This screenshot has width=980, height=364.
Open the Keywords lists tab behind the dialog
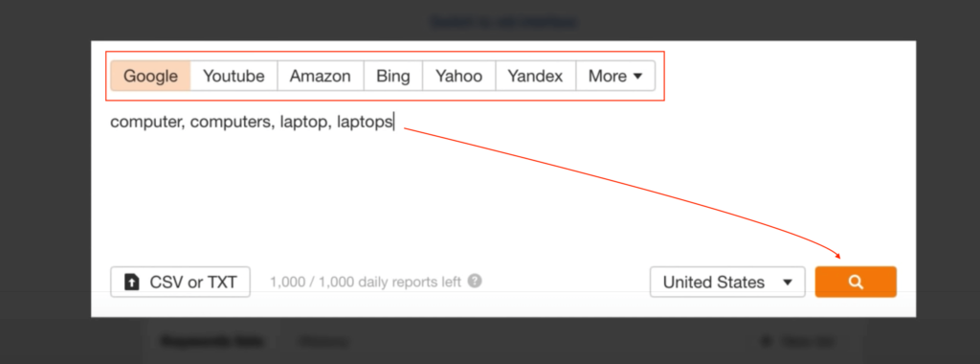[212, 341]
